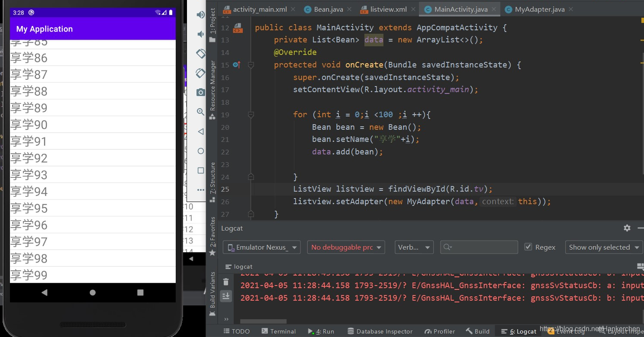Take emulator screenshot with camera icon
Image resolution: width=644 pixels, height=337 pixels.
(x=201, y=92)
